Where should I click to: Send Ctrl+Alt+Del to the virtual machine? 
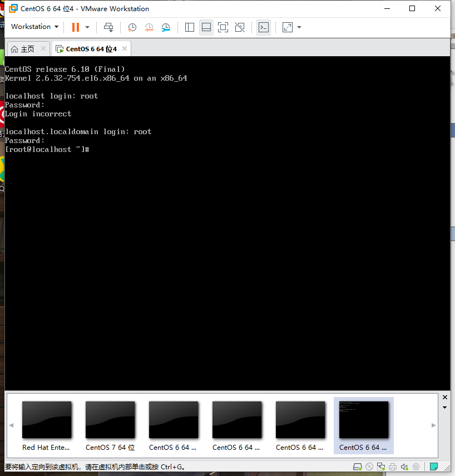point(108,27)
